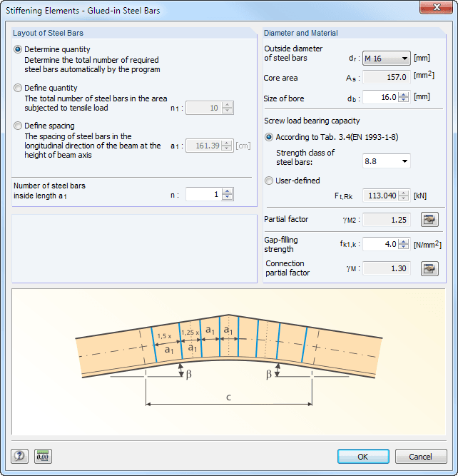Click the glued-in bars beam diagram
Image resolution: width=458 pixels, height=476 pixels.
click(228, 362)
